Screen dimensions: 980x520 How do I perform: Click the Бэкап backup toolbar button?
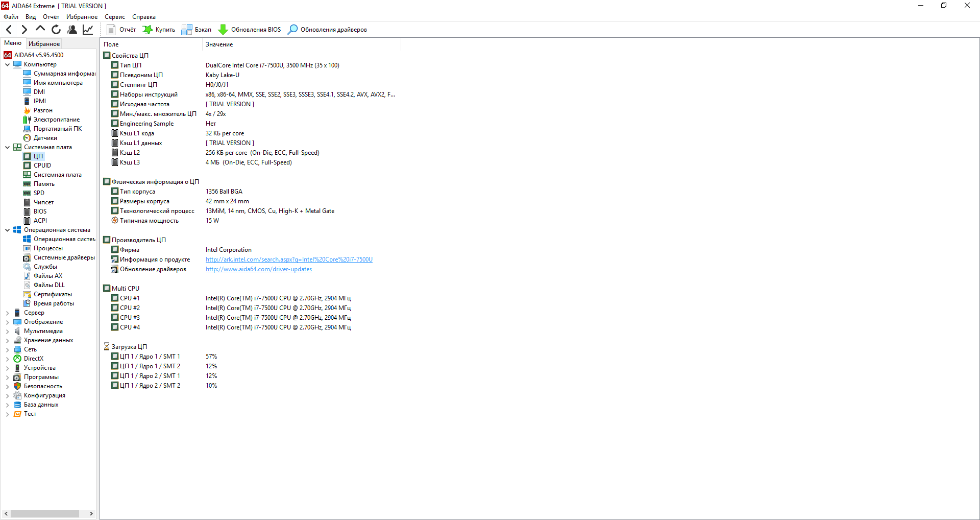197,30
